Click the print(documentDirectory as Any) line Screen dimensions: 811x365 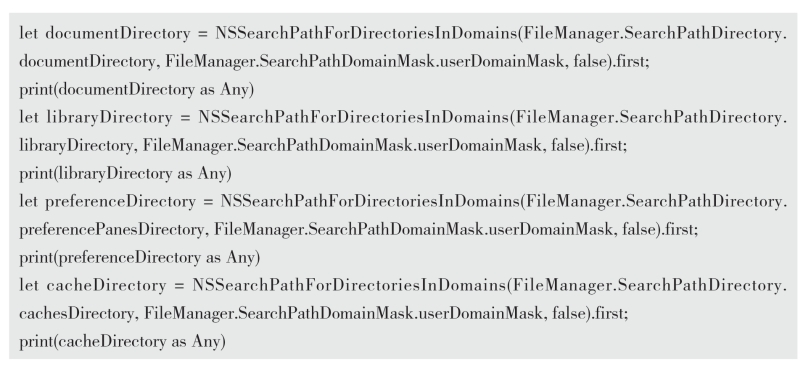point(137,90)
